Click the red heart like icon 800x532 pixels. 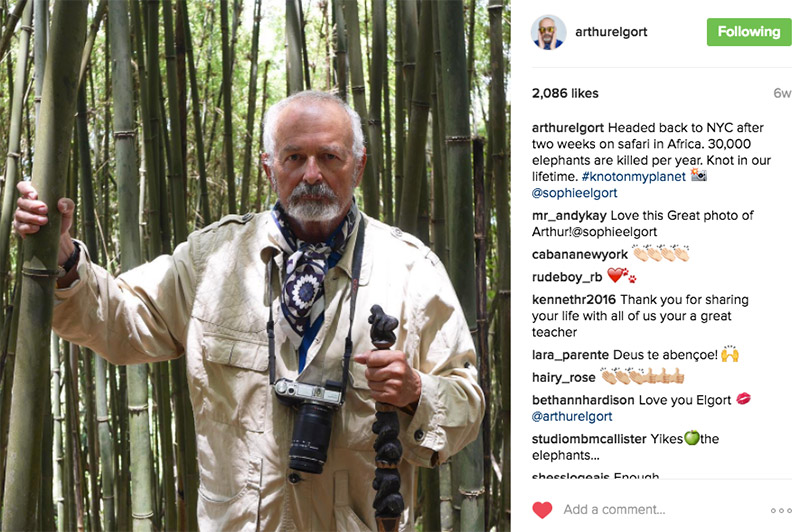542,510
